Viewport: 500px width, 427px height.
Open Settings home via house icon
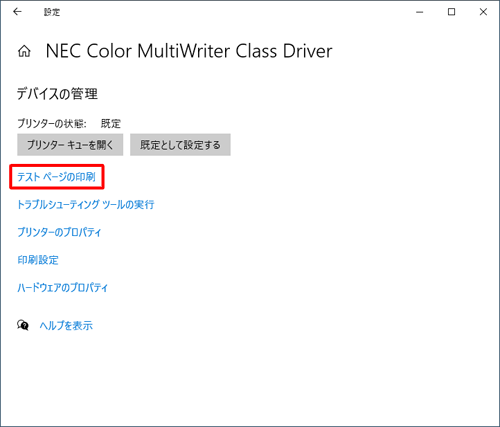(24, 51)
